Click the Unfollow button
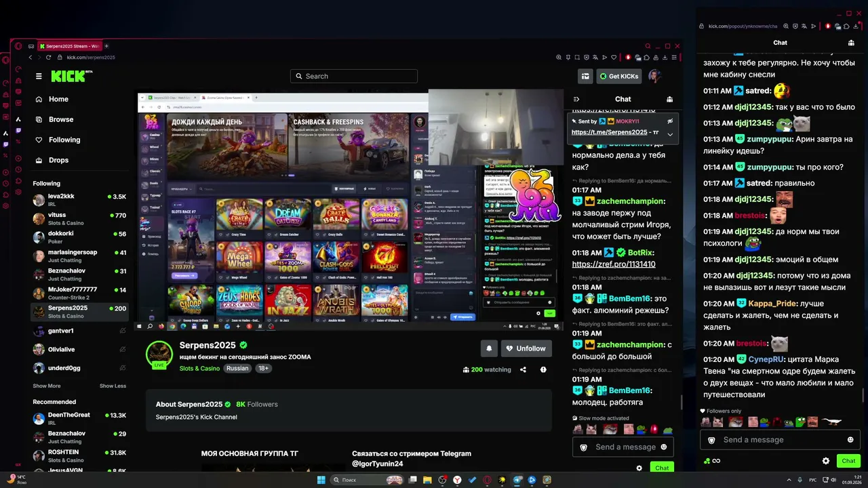The width and height of the screenshot is (868, 488). 526,348
